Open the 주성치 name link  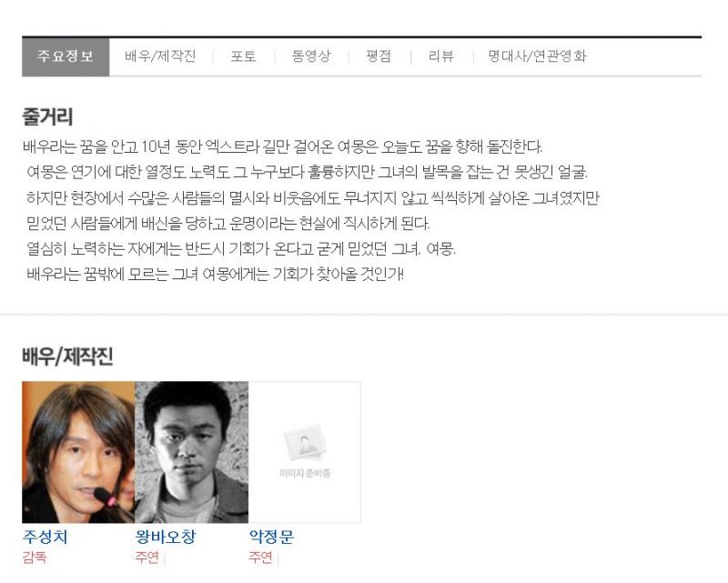coord(45,537)
